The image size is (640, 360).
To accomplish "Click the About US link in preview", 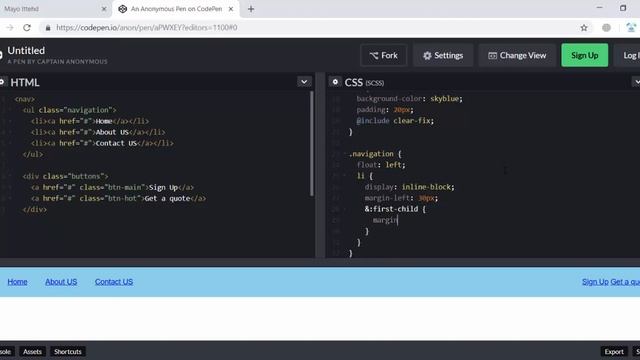I will pos(61,282).
